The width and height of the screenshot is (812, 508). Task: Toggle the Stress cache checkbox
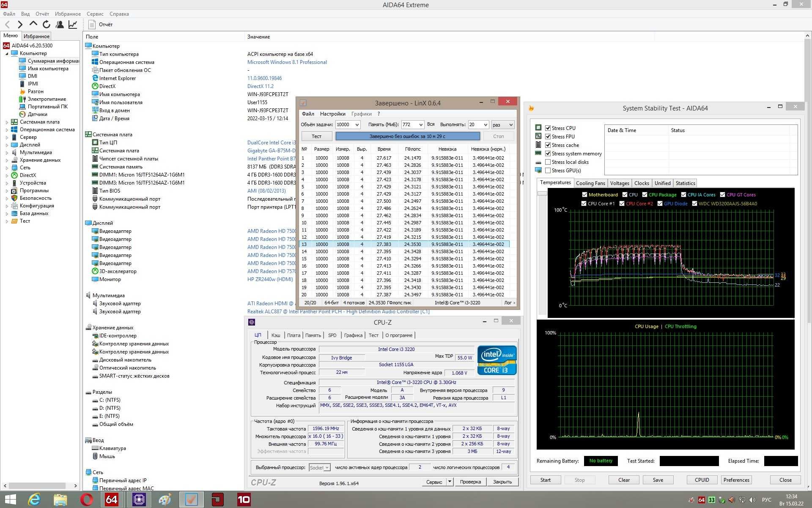coord(548,145)
